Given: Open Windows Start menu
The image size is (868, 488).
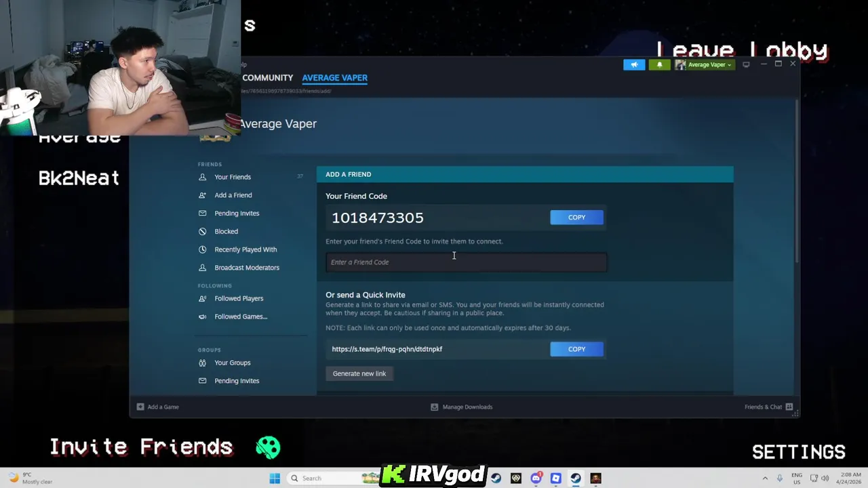Looking at the screenshot, I should pos(275,479).
